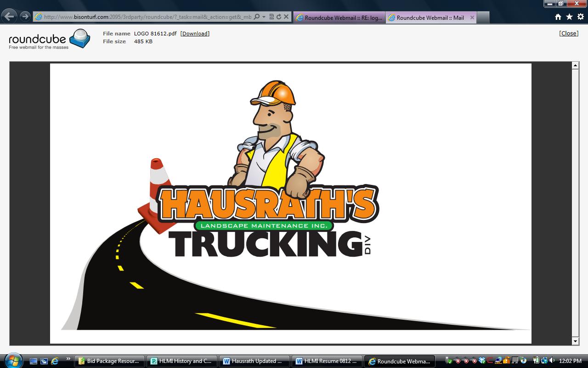This screenshot has height=368, width=588.
Task: Click the orange mailbox tray icon
Action: coord(507,361)
